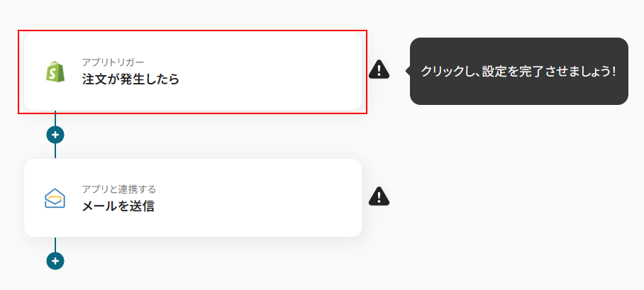Click the メールを送信 title text

pyautogui.click(x=118, y=206)
